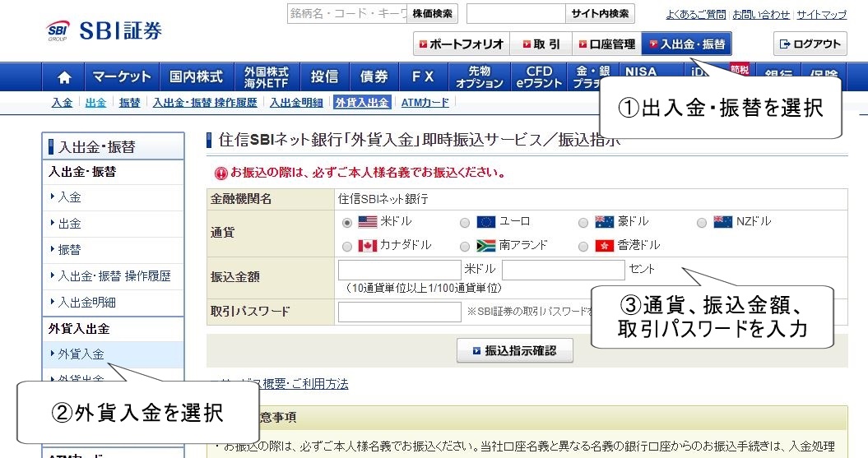Select the ユーロ radio button
Screen dimensions: 868x458
pos(465,223)
